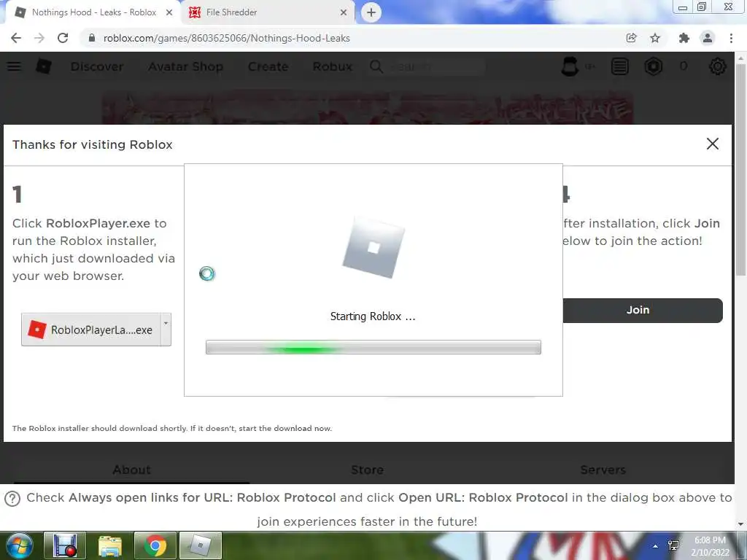The width and height of the screenshot is (747, 560).
Task: Click the Starting Roblox progress bar
Action: pos(373,347)
